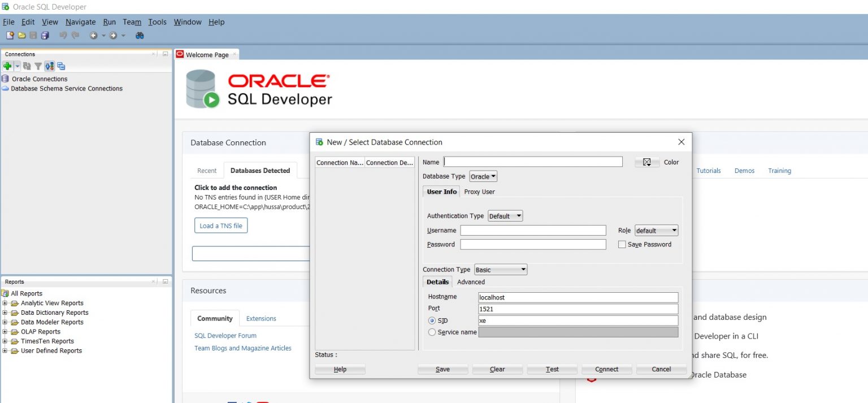Open the Back history dropdown arrow
This screenshot has height=403, width=868.
pyautogui.click(x=103, y=35)
